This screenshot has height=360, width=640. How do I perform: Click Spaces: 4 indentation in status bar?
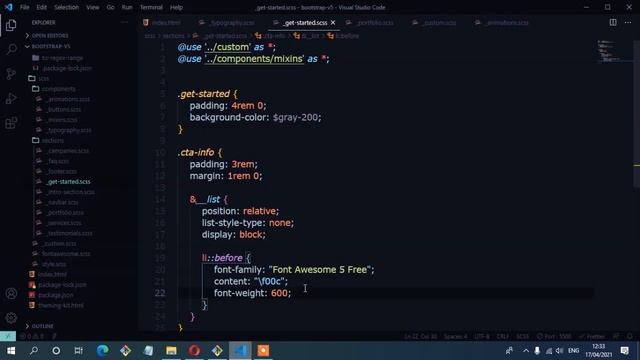[x=456, y=337]
